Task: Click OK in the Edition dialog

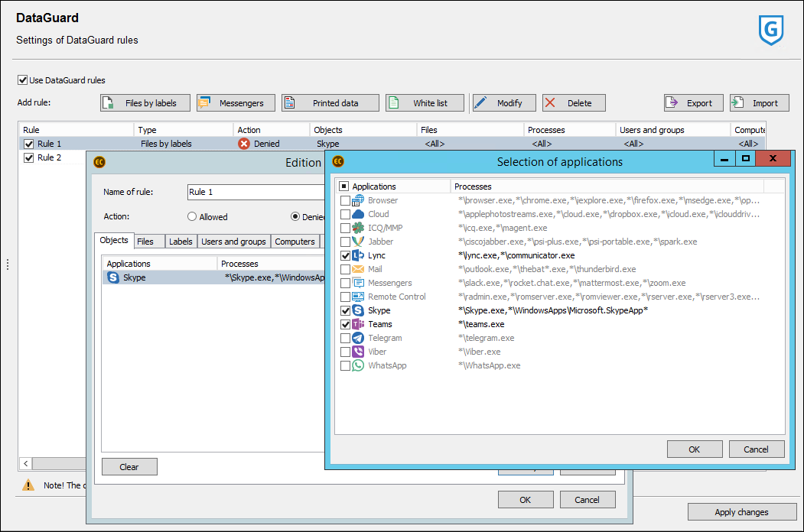Action: [526, 500]
